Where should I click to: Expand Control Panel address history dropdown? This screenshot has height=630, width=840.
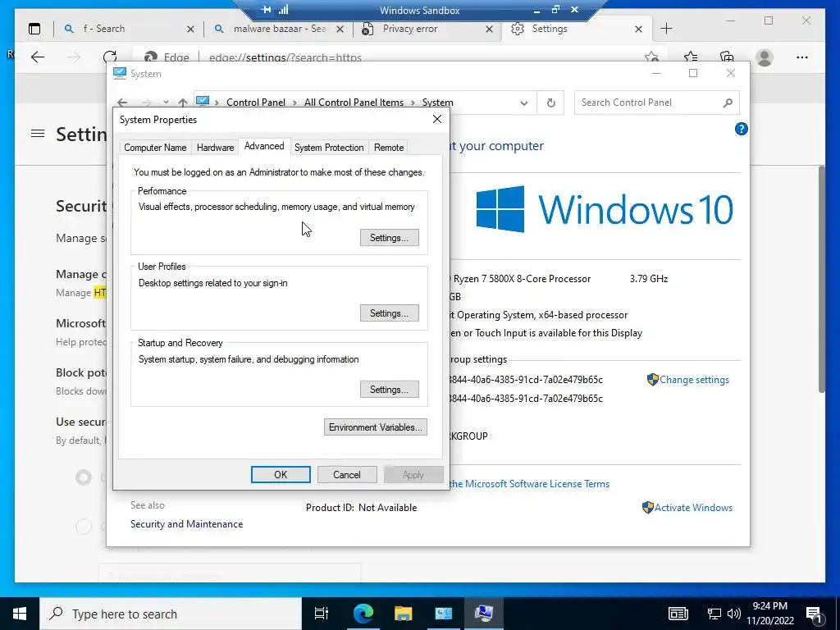point(524,103)
